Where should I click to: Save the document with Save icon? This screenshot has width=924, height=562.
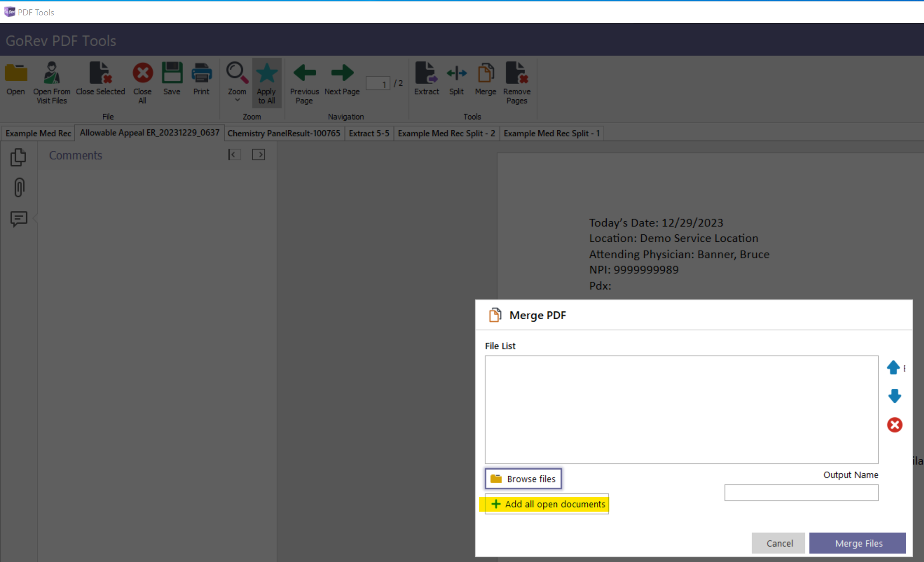[x=172, y=73]
